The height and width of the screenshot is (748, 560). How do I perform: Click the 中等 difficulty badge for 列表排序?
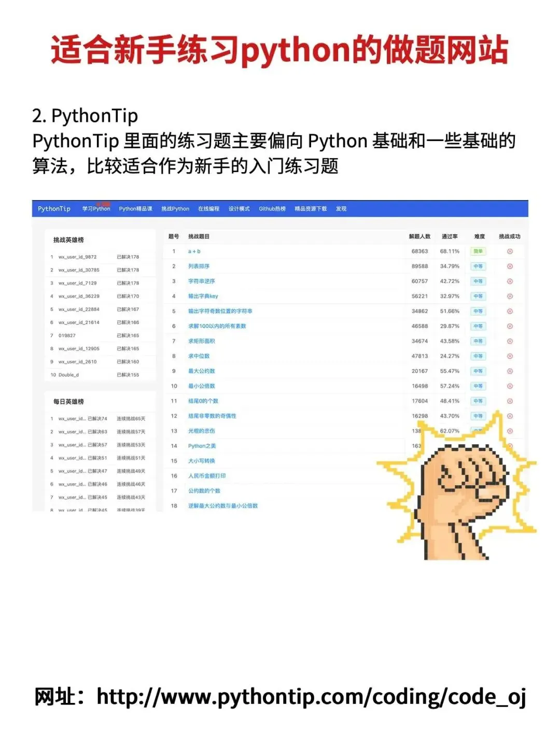(478, 266)
